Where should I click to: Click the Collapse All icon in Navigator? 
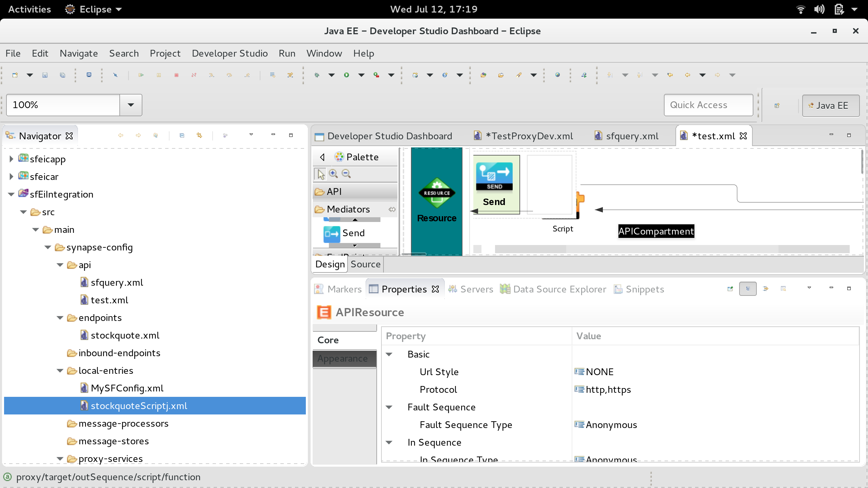tap(182, 135)
